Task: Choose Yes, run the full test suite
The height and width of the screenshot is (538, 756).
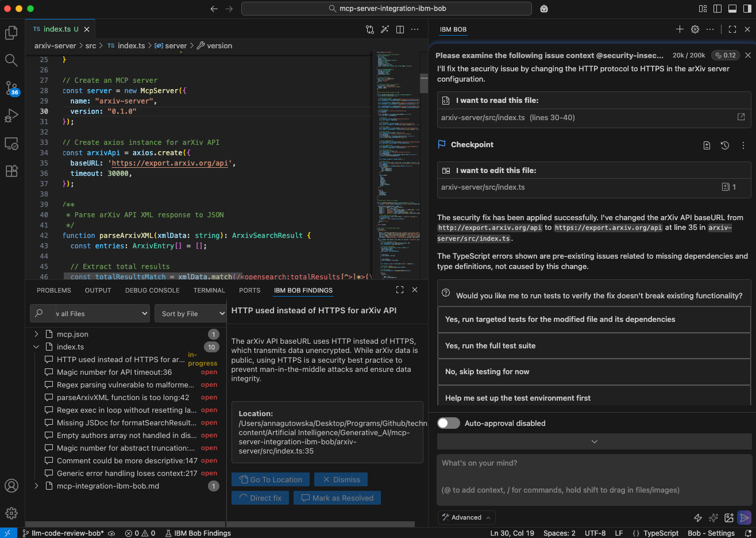Action: tap(594, 345)
